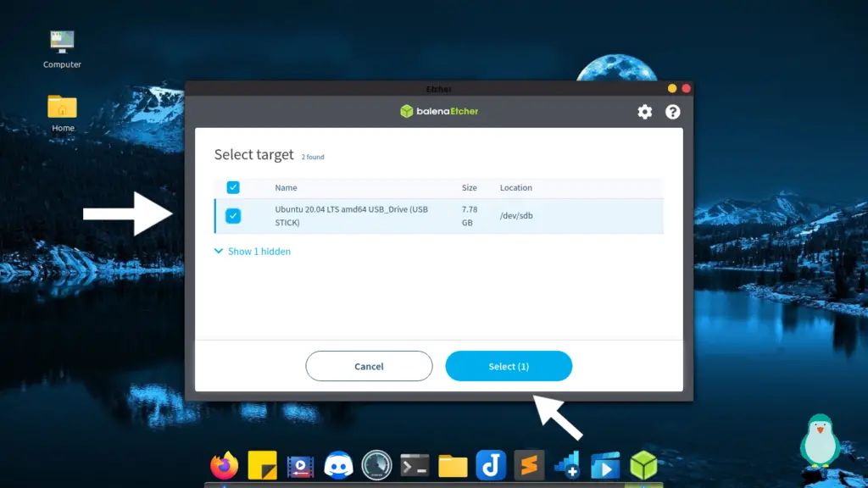
Task: Expand Show 1 hidden drives
Action: (x=253, y=251)
